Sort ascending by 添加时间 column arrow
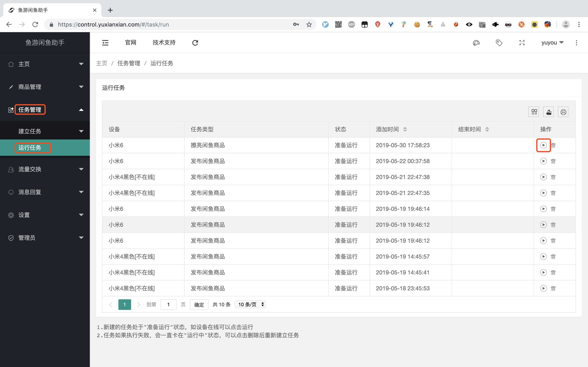Image resolution: width=588 pixels, height=367 pixels. [405, 128]
